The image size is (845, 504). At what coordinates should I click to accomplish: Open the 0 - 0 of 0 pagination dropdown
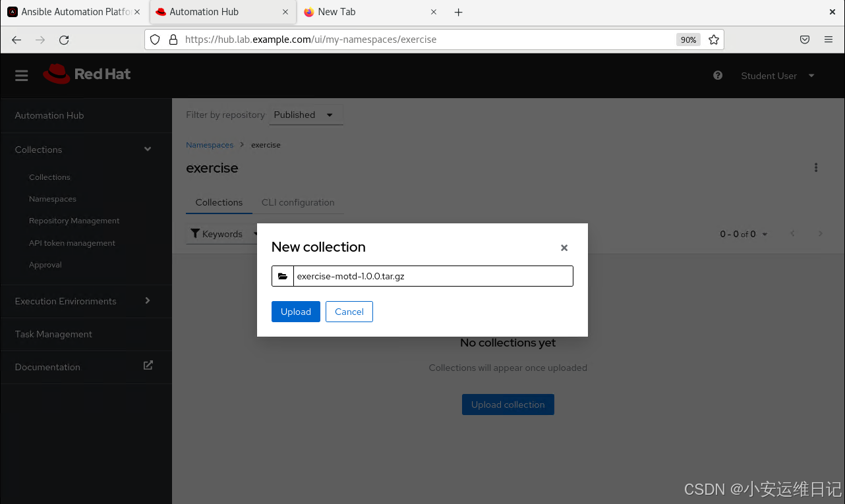743,234
